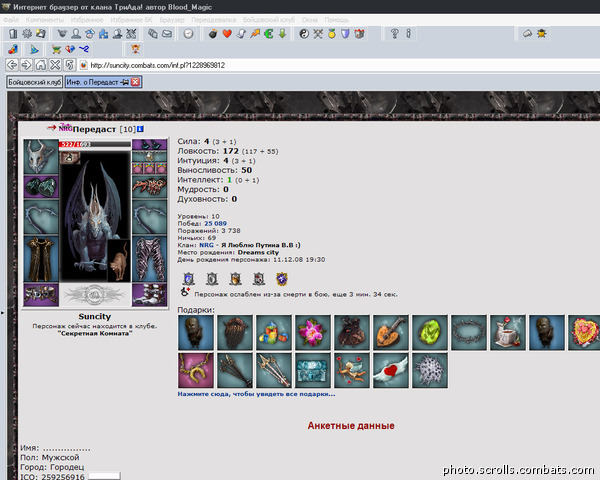Image resolution: width=600 pixels, height=480 pixels.
Task: Open the Окна menu
Action: [x=310, y=20]
